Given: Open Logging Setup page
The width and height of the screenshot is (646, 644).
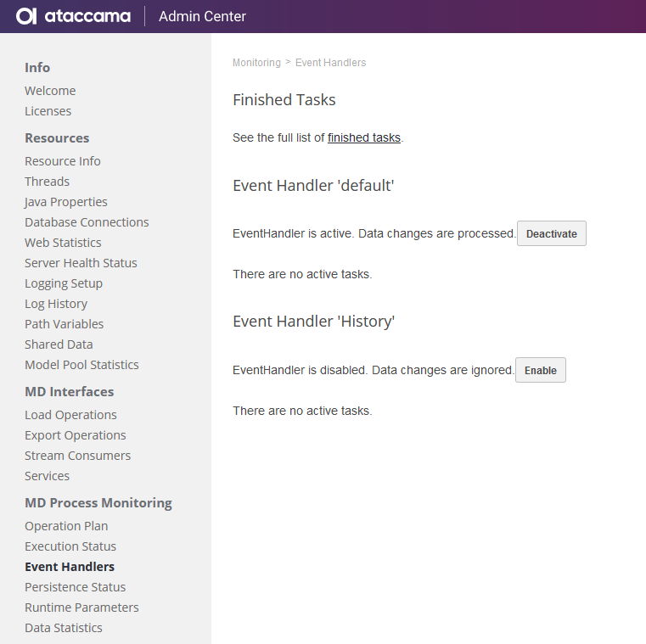Looking at the screenshot, I should pos(64,283).
